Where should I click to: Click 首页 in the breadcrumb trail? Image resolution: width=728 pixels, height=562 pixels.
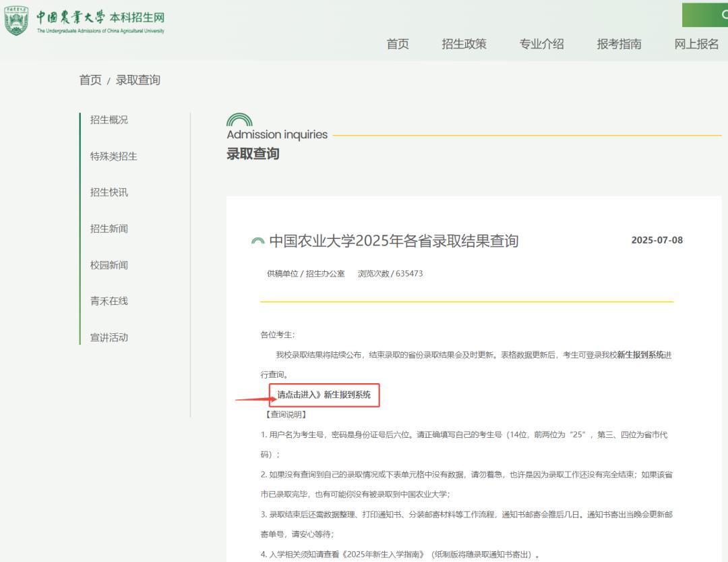[90, 80]
